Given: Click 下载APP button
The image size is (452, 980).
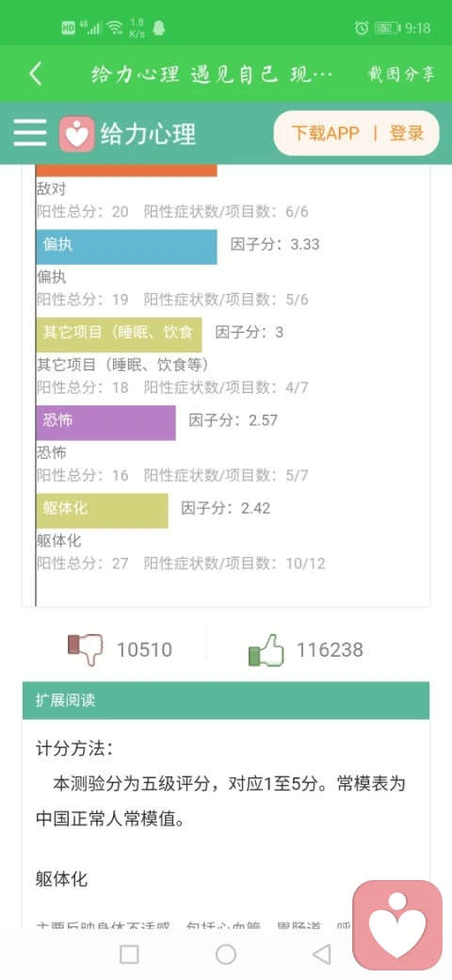Looking at the screenshot, I should tap(325, 133).
